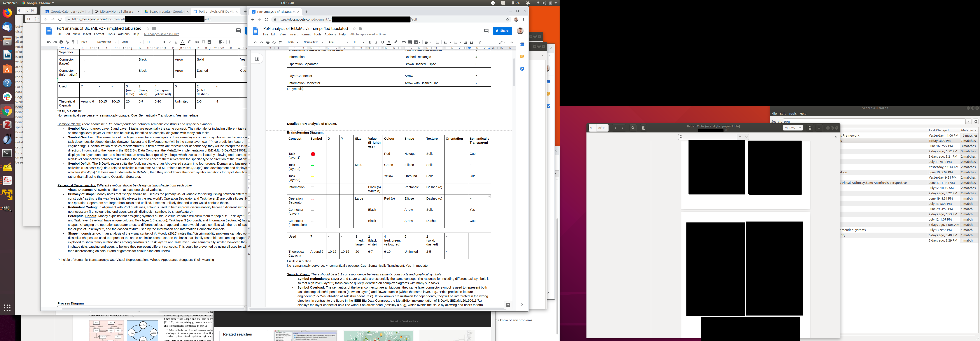The image size is (980, 341).
Task: Launch Slack from the Ubuntu dock
Action: [x=7, y=97]
